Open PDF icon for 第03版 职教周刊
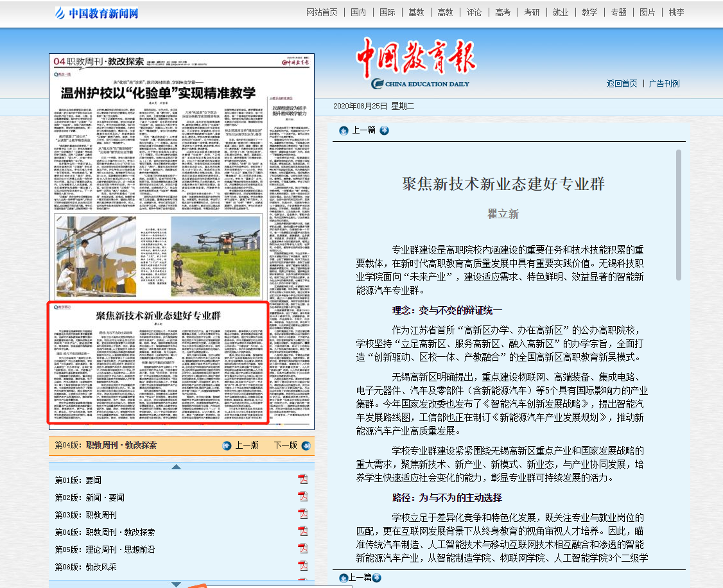This screenshot has height=588, width=723. 302,514
